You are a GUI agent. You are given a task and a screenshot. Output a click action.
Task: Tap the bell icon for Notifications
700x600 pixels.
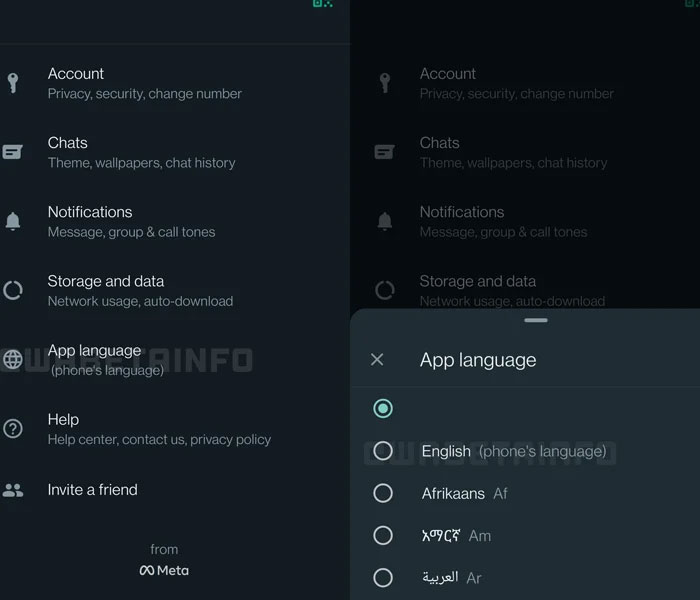point(13,222)
